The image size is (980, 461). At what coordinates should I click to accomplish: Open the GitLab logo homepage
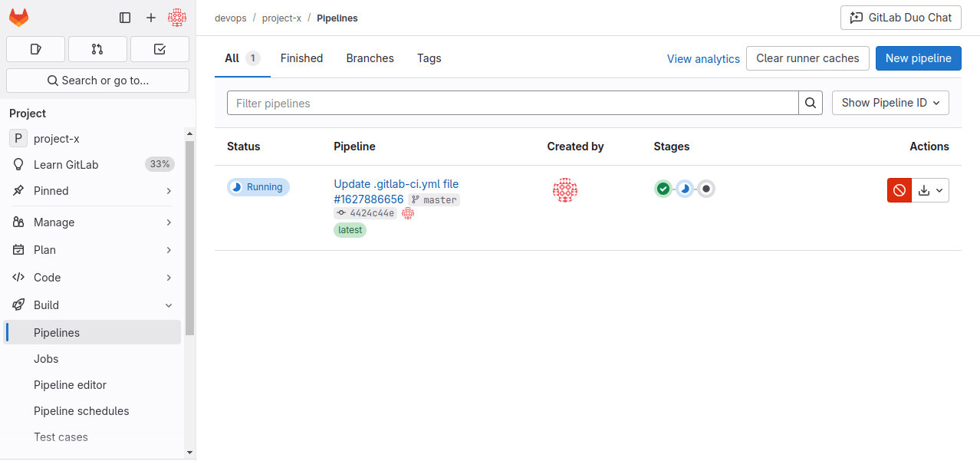(x=19, y=18)
